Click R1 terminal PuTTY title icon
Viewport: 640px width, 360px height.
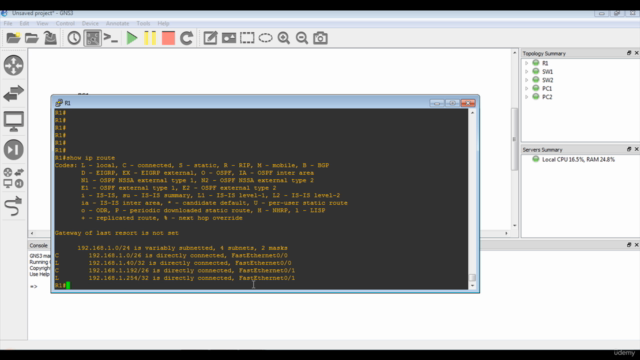tap(59, 103)
